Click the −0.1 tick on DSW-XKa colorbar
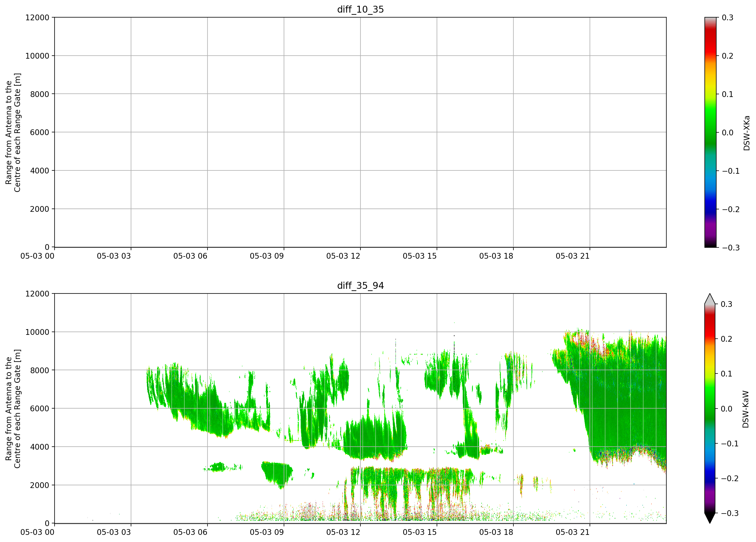756x542 pixels. pyautogui.click(x=731, y=171)
